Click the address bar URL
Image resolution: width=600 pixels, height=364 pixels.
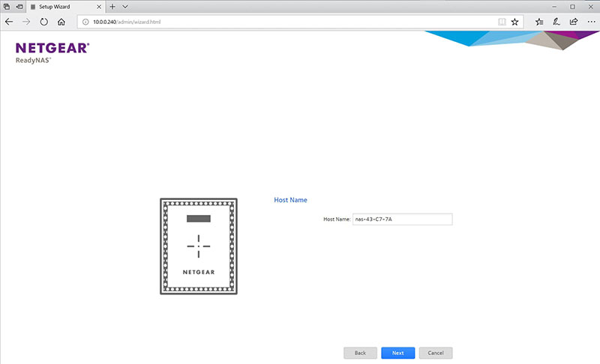[127, 22]
